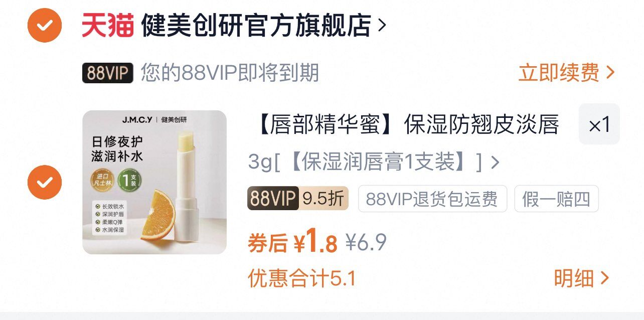This screenshot has height=320, width=644.
Task: Expand the store chevron next to 旗舰店
Action: click(x=381, y=25)
